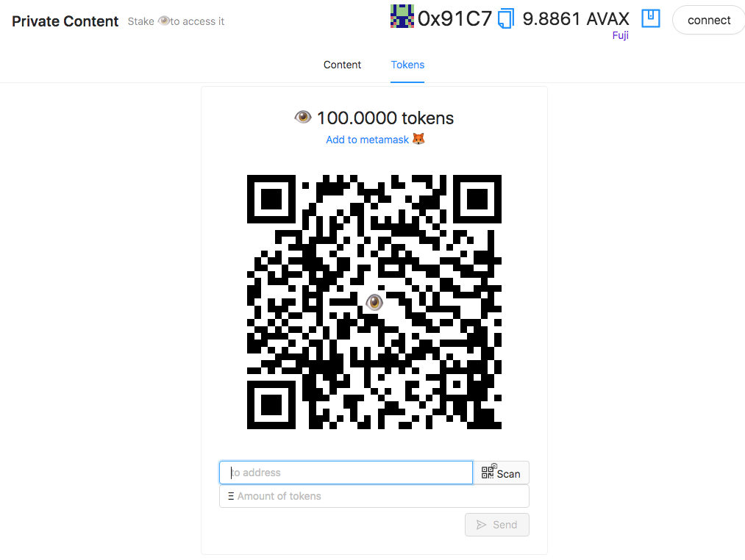Click the connect button

pyautogui.click(x=709, y=20)
